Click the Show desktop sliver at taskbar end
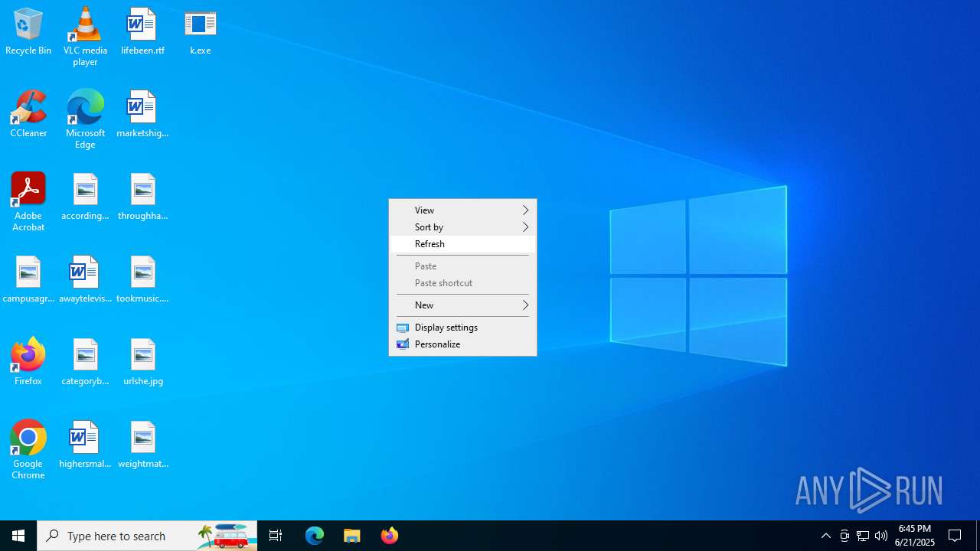This screenshot has width=980, height=551. click(x=978, y=536)
